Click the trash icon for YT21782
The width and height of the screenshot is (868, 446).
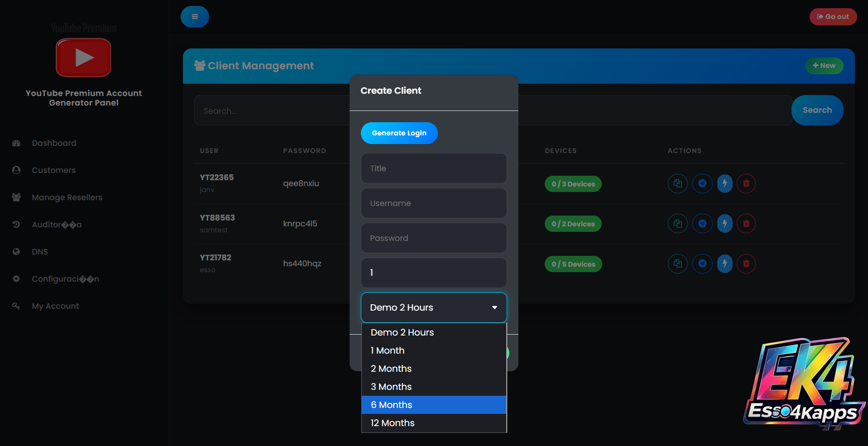746,264
